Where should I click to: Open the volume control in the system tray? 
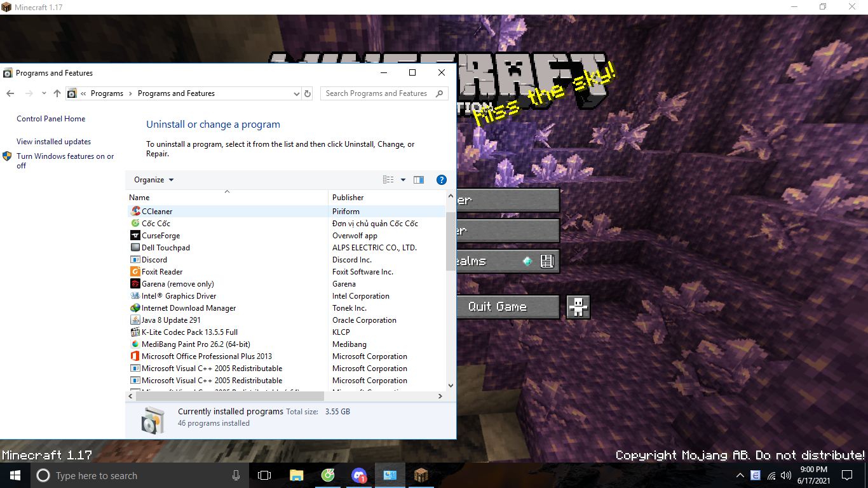[786, 475]
